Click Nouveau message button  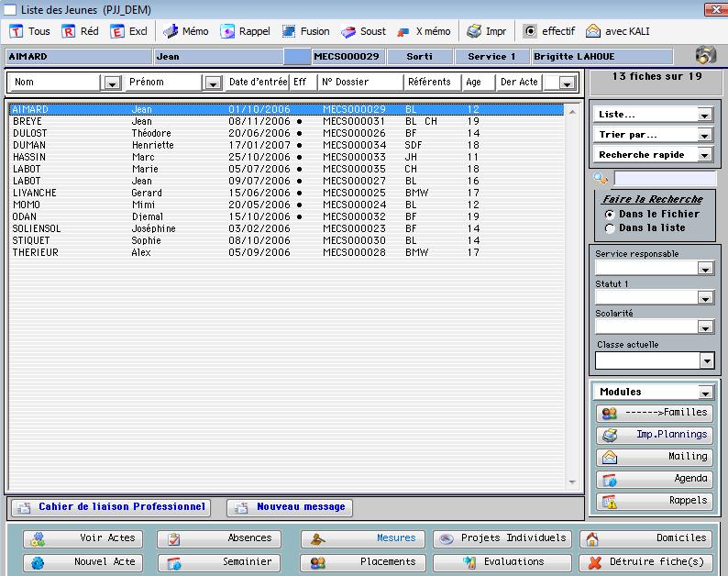pos(290,507)
